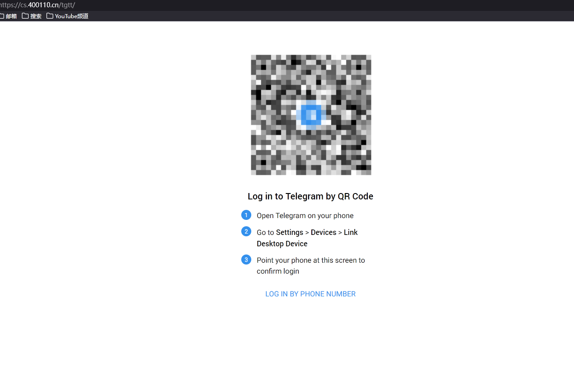This screenshot has height=392, width=574.
Task: Click the QR code's top-left corner
Action: (254, 58)
